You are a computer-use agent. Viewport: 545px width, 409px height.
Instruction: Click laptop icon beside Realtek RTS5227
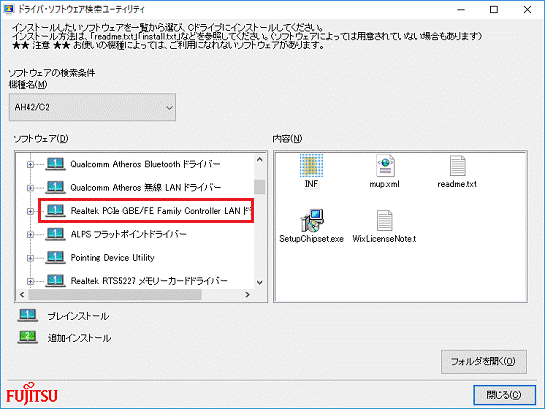coord(55,280)
